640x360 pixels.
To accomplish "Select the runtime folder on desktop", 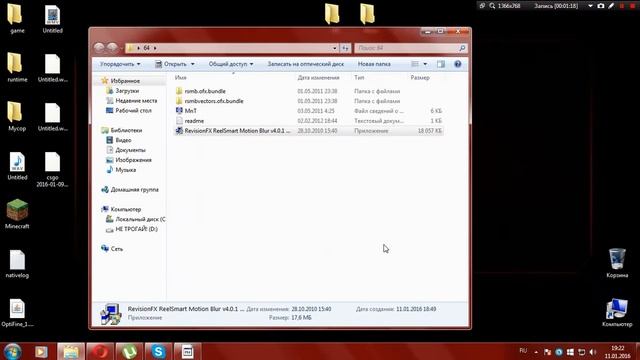I will pos(17,67).
